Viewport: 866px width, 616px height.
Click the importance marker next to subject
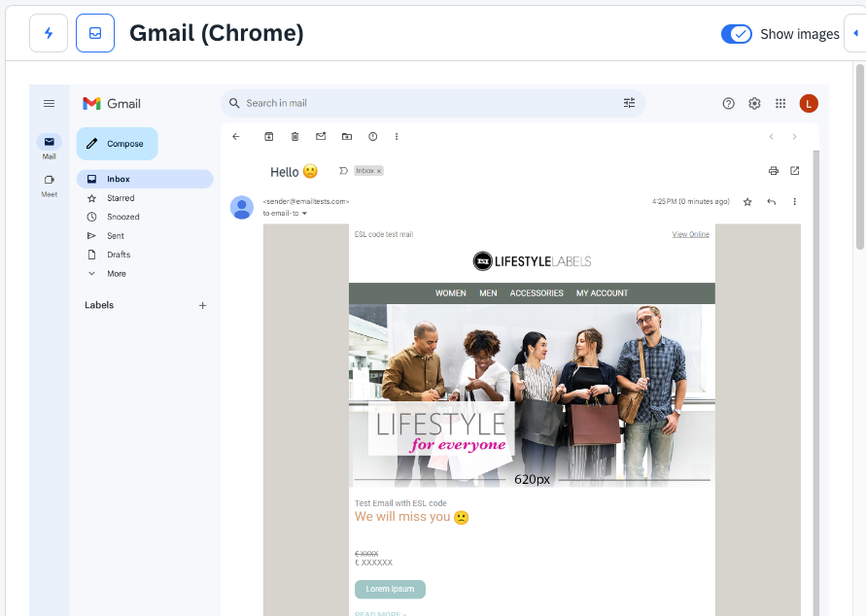coord(343,171)
